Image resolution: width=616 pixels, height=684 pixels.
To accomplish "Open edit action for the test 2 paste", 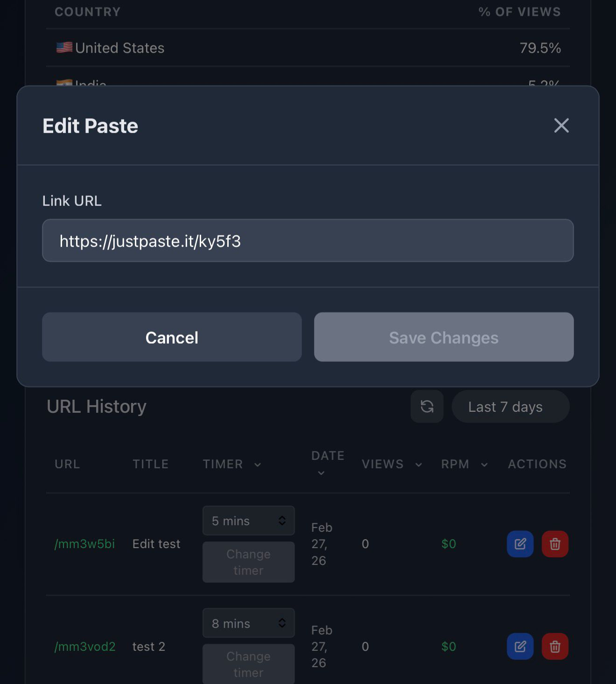I will 519,646.
